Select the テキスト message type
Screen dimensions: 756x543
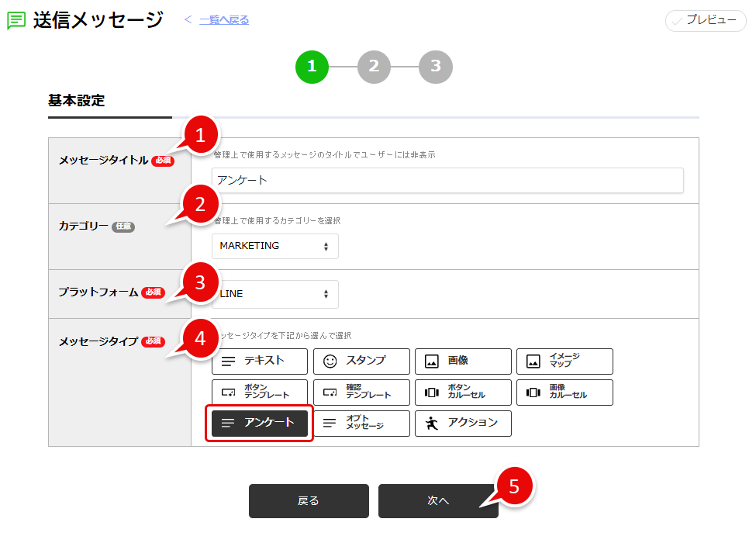[260, 361]
